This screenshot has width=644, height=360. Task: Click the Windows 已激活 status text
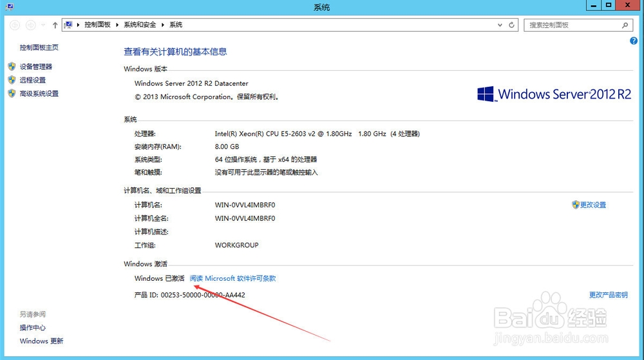159,278
